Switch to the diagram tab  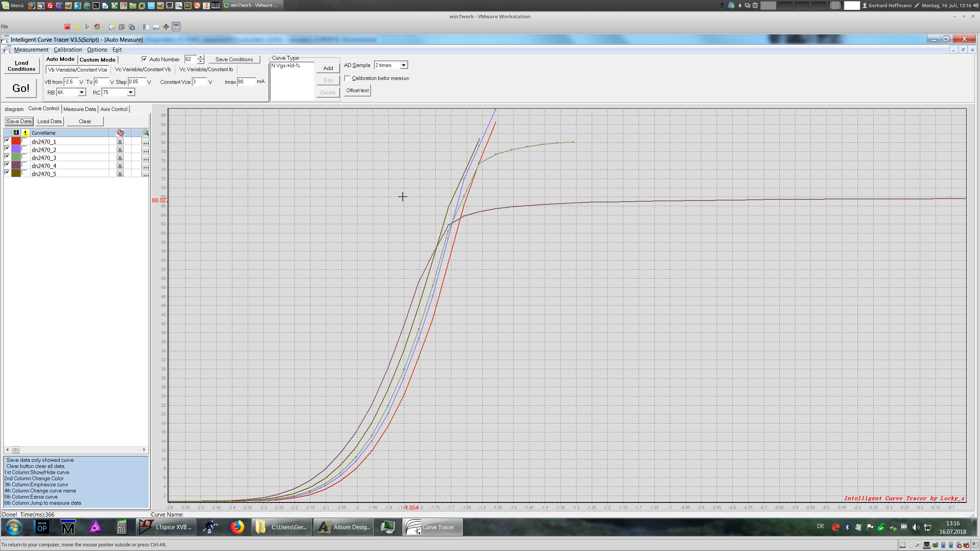click(14, 109)
